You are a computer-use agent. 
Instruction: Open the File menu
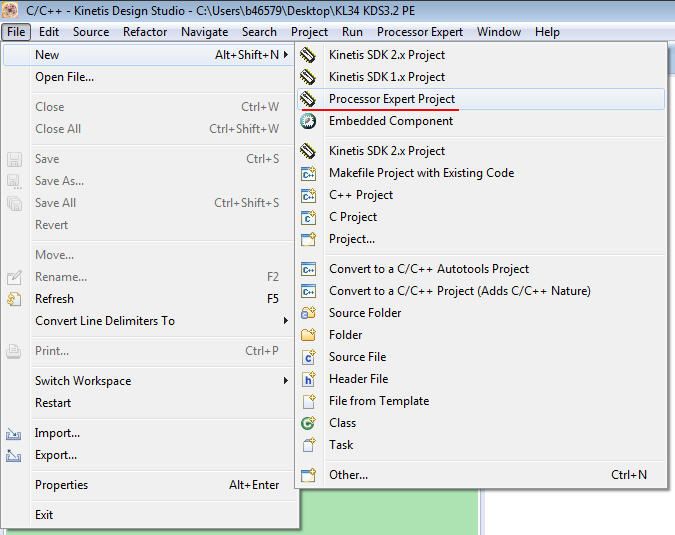pos(16,32)
